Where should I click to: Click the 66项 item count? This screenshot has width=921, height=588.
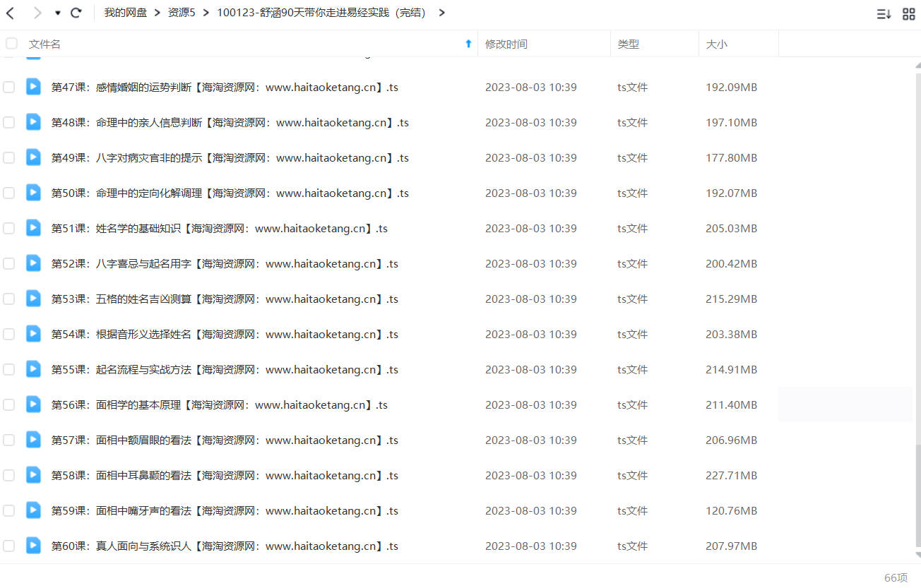(896, 577)
